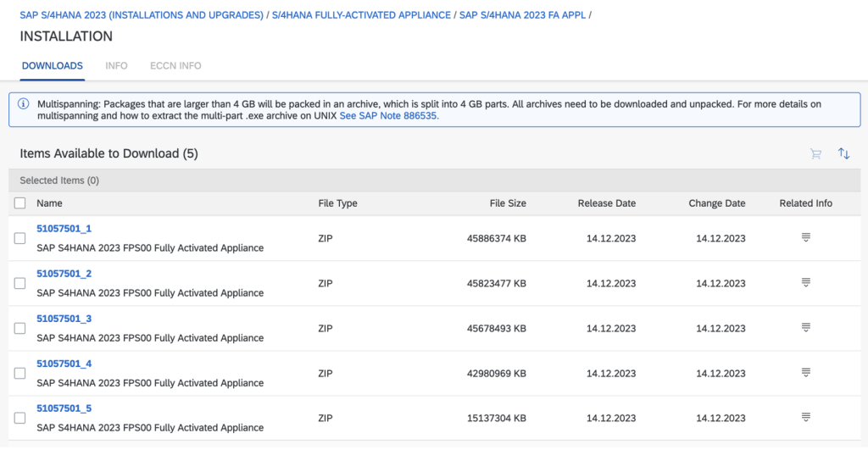Viewport: 868px width, 450px height.
Task: Click release date 14.12.2023 in 51057501_3 row
Action: pos(611,328)
